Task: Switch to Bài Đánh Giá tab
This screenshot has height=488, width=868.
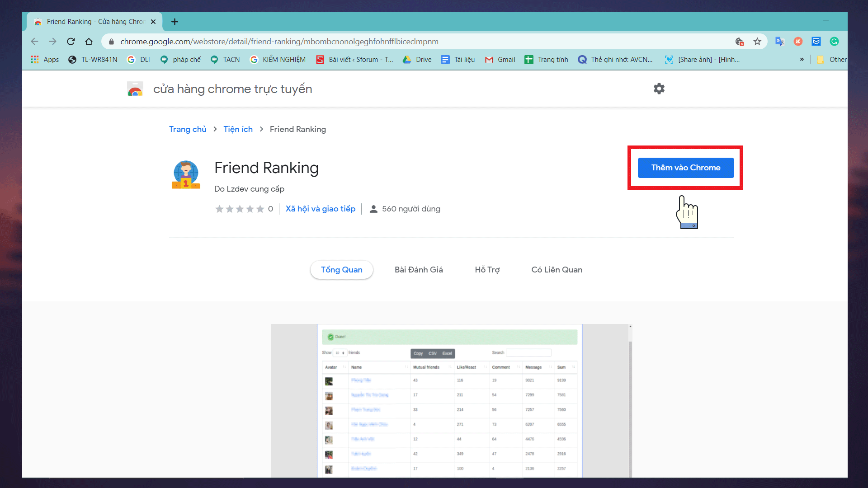Action: (x=419, y=270)
